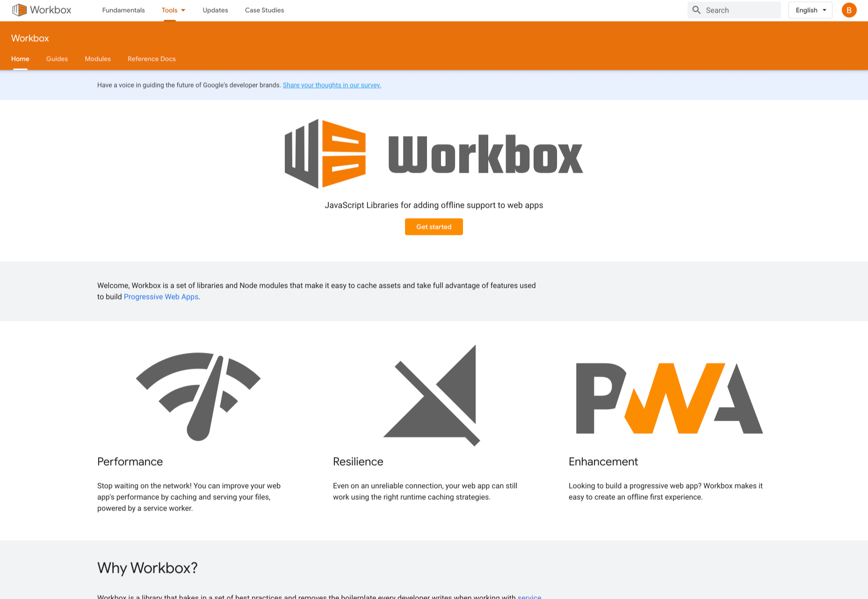Click the 'Why Workbox?' heading
Viewport: 868px width, 599px height.
[147, 568]
